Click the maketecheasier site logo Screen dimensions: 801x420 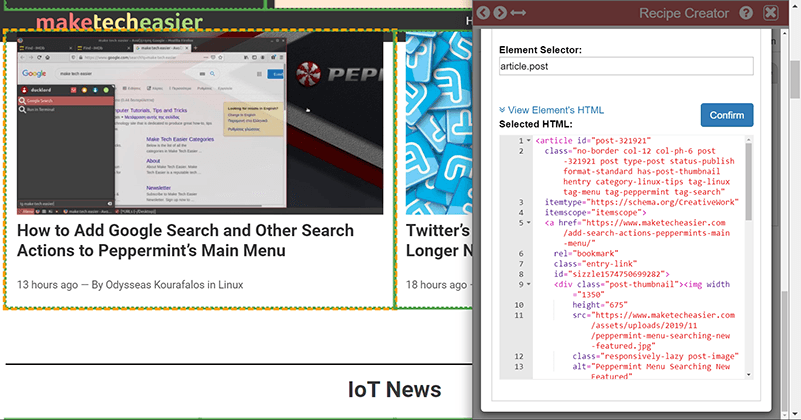(118, 21)
